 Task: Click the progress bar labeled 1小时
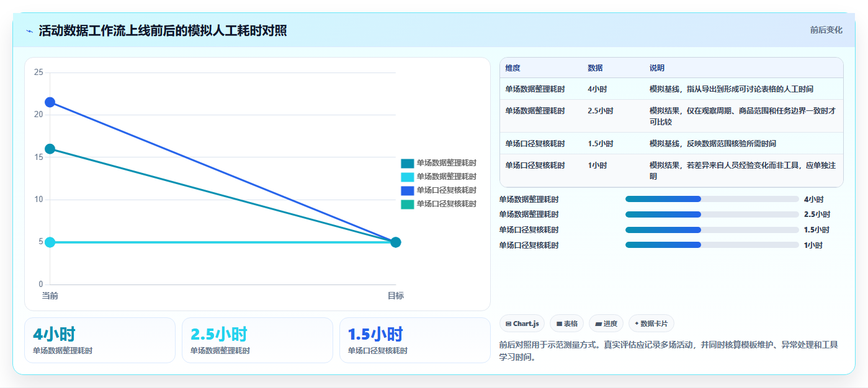712,245
